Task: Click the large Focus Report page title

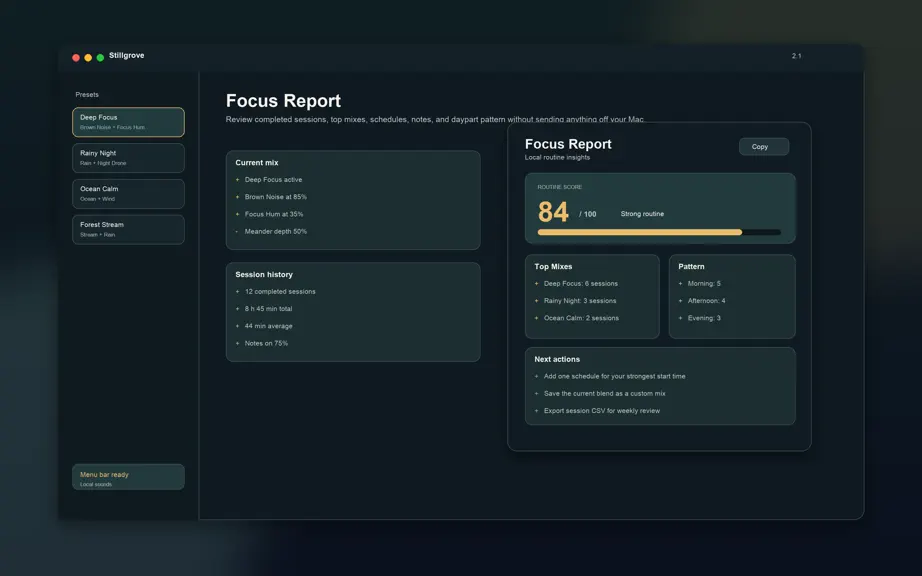Action: point(283,101)
